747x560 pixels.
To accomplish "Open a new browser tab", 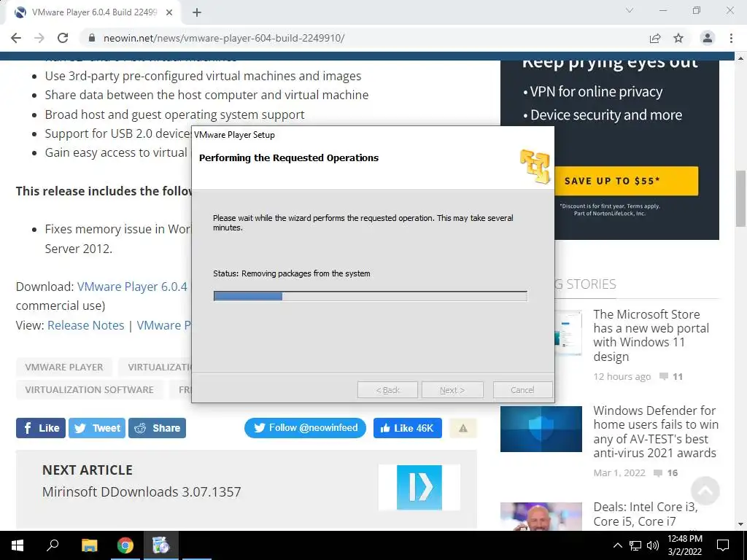I will coord(197,13).
